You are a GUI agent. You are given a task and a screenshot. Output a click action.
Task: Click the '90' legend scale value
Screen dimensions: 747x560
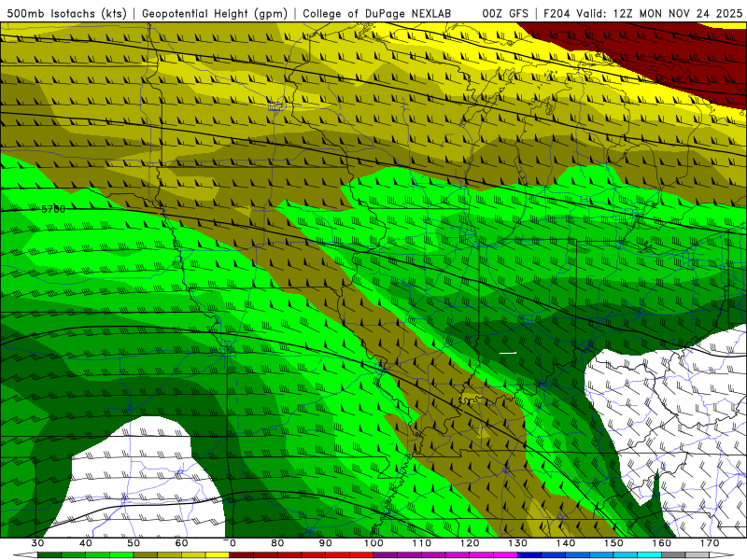tap(325, 543)
